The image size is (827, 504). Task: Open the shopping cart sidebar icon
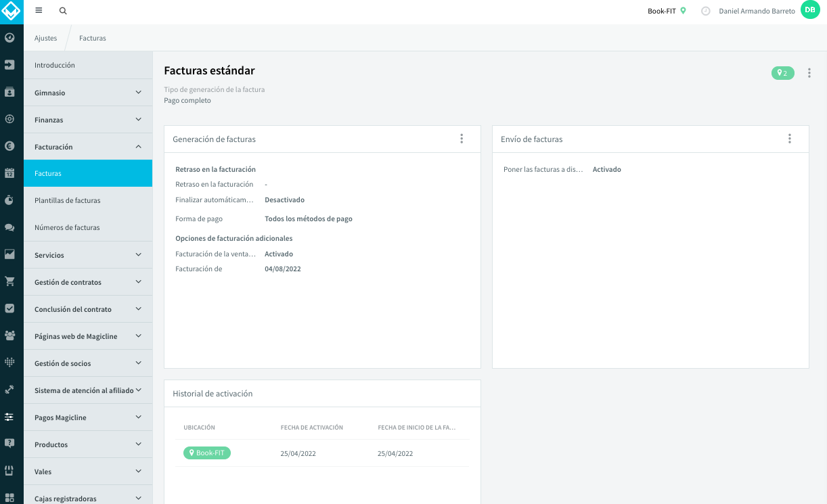tap(9, 281)
